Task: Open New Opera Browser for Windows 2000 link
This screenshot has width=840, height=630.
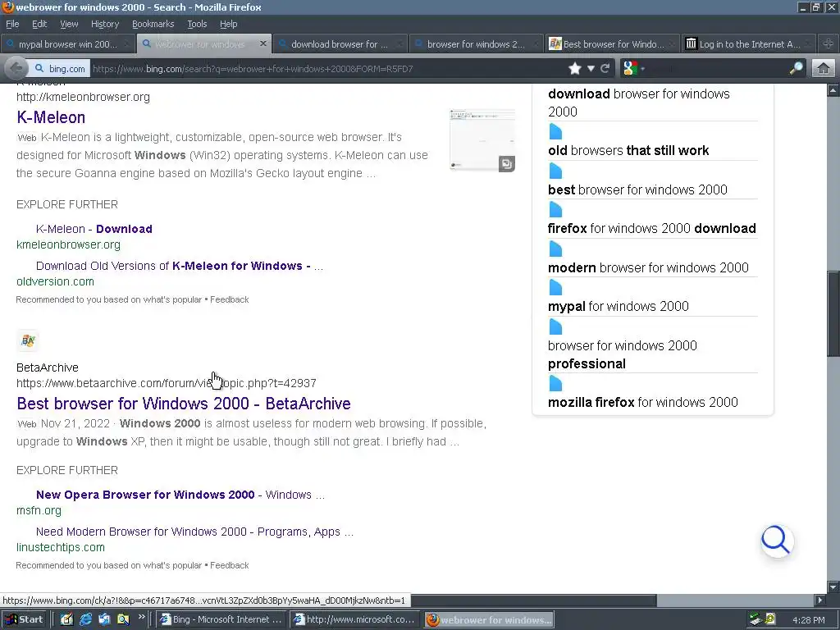Action: pyautogui.click(x=180, y=495)
